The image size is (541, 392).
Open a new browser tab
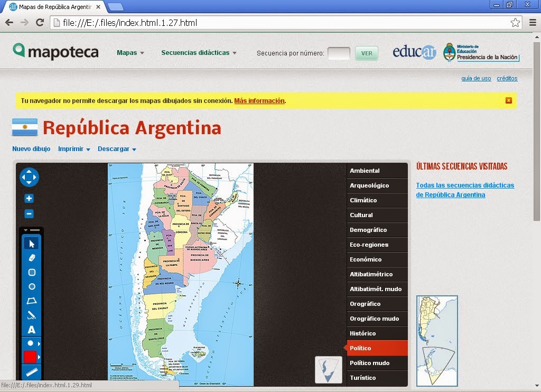pos(116,6)
